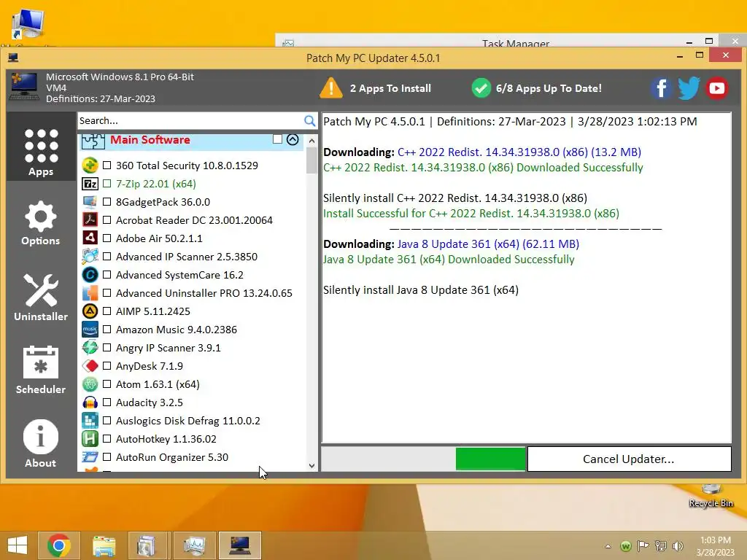Viewport: 747px width, 560px height.
Task: Click the Advanced SystemCare icon
Action: click(x=90, y=275)
